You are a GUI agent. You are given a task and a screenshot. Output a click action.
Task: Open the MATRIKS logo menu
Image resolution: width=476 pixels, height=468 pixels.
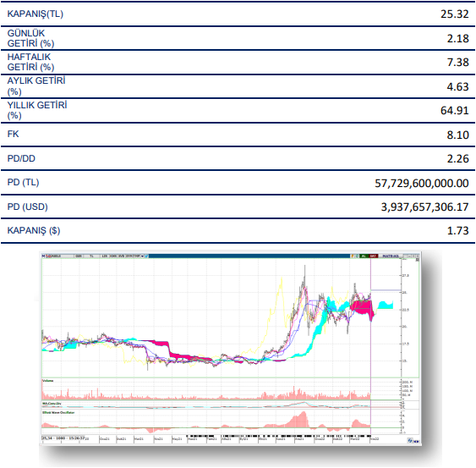[x=391, y=256]
